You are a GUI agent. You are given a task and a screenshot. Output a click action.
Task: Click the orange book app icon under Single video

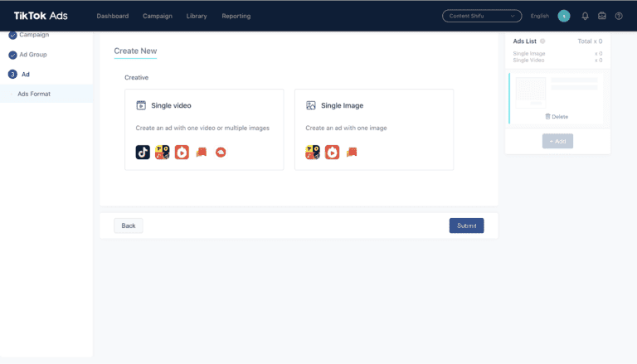coord(201,152)
